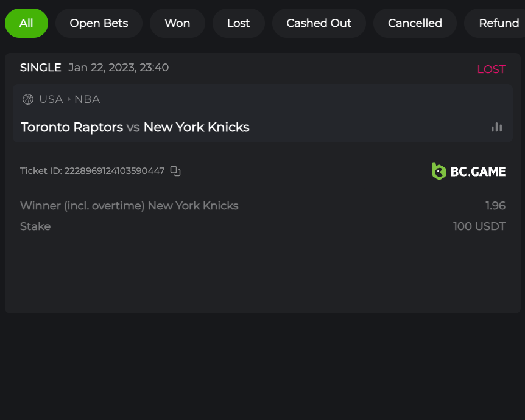
Task: Click the basketball sport icon
Action: coord(28,99)
